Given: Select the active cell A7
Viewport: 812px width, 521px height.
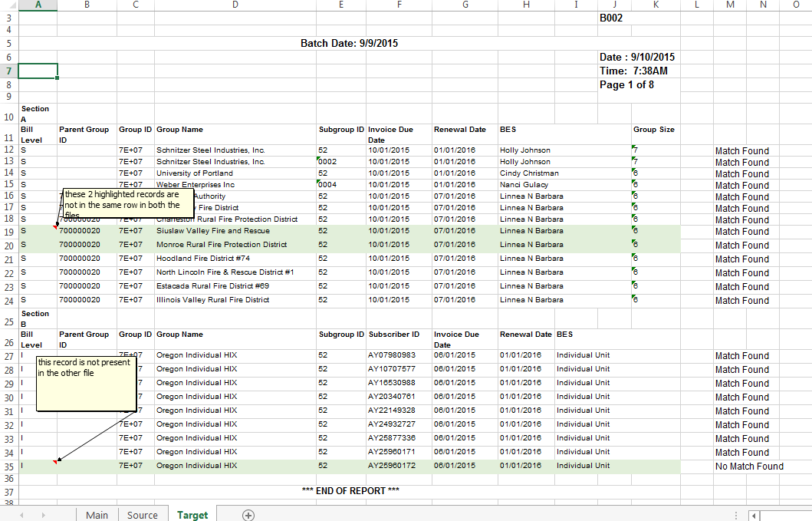Looking at the screenshot, I should (38, 71).
